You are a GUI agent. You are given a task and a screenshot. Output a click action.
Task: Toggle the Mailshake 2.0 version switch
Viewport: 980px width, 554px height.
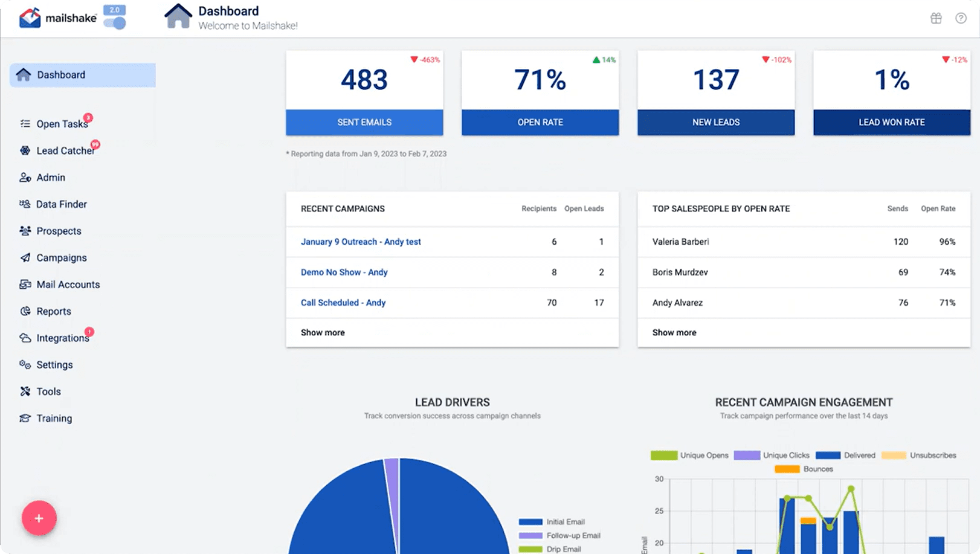(115, 23)
